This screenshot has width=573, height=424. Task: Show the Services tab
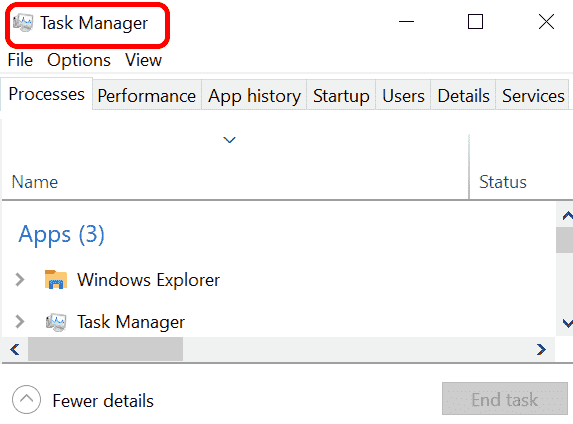(532, 96)
